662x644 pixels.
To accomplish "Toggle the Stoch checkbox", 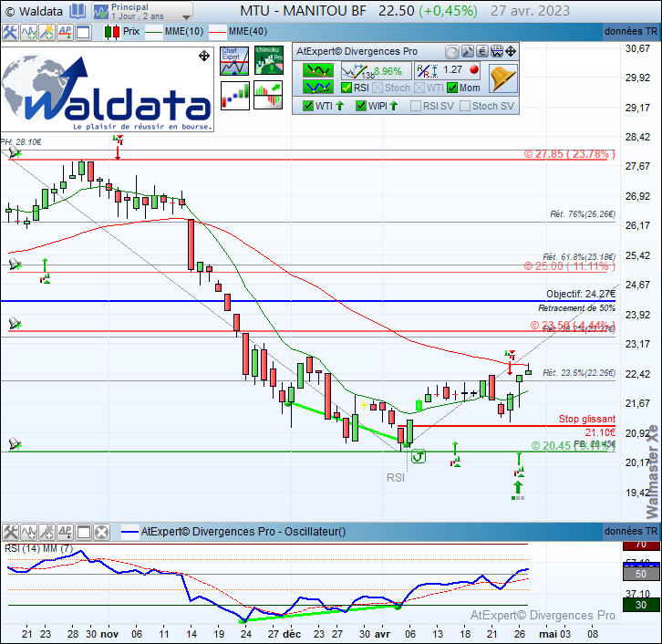I will coord(378,88).
